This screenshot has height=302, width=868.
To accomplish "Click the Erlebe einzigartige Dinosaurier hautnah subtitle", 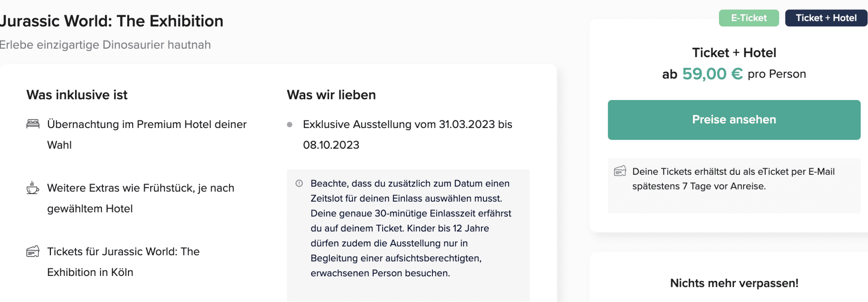I will 105,45.
